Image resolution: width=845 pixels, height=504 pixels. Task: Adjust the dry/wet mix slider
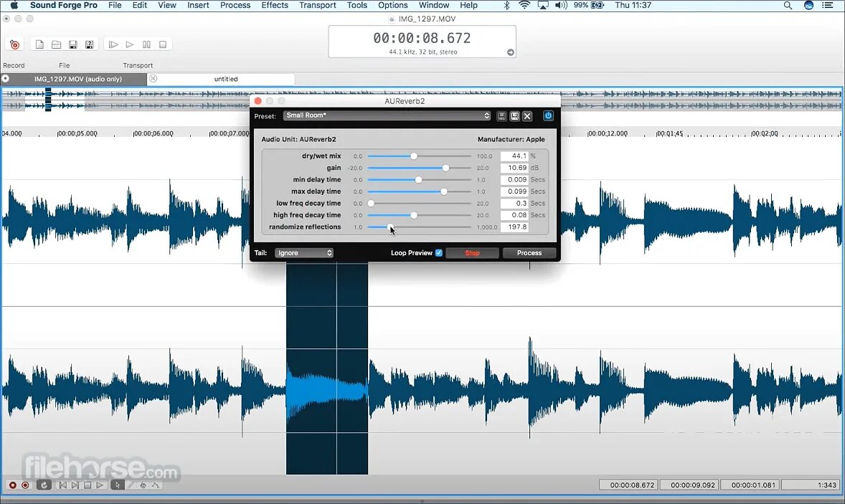pyautogui.click(x=414, y=156)
